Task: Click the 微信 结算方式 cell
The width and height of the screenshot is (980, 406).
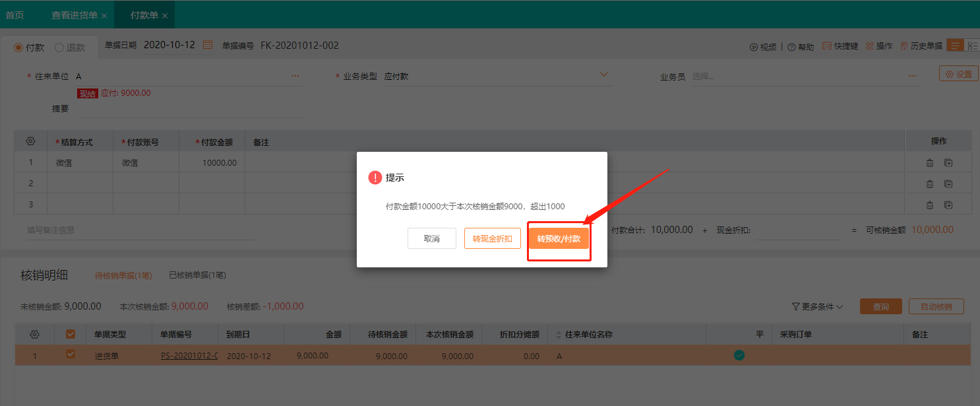Action: coord(80,162)
